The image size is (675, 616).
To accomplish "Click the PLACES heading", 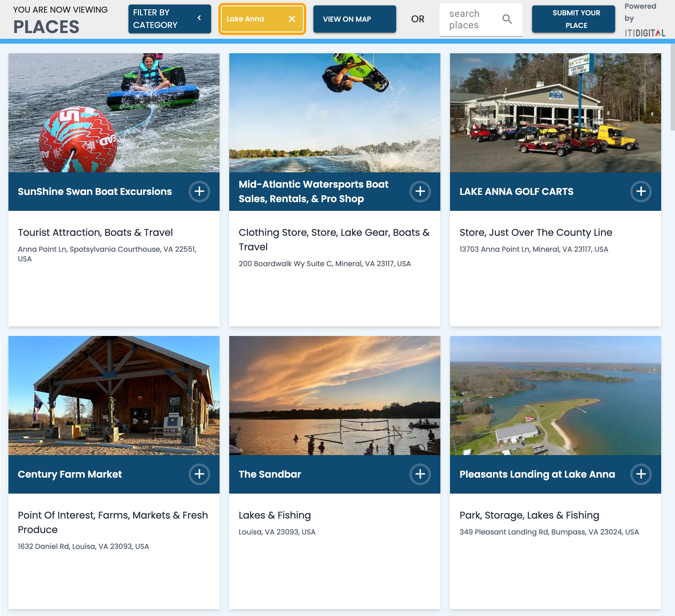I will click(x=46, y=27).
